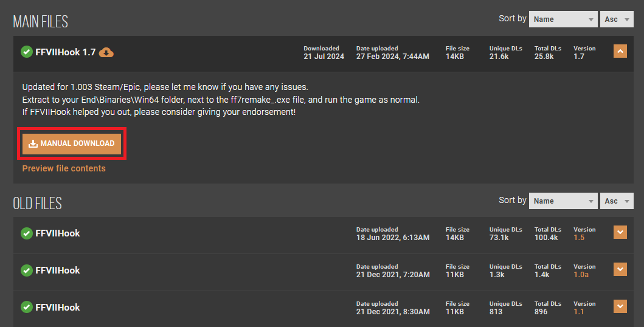Click the endorsement request description line
Image resolution: width=644 pixels, height=327 pixels.
click(x=159, y=112)
